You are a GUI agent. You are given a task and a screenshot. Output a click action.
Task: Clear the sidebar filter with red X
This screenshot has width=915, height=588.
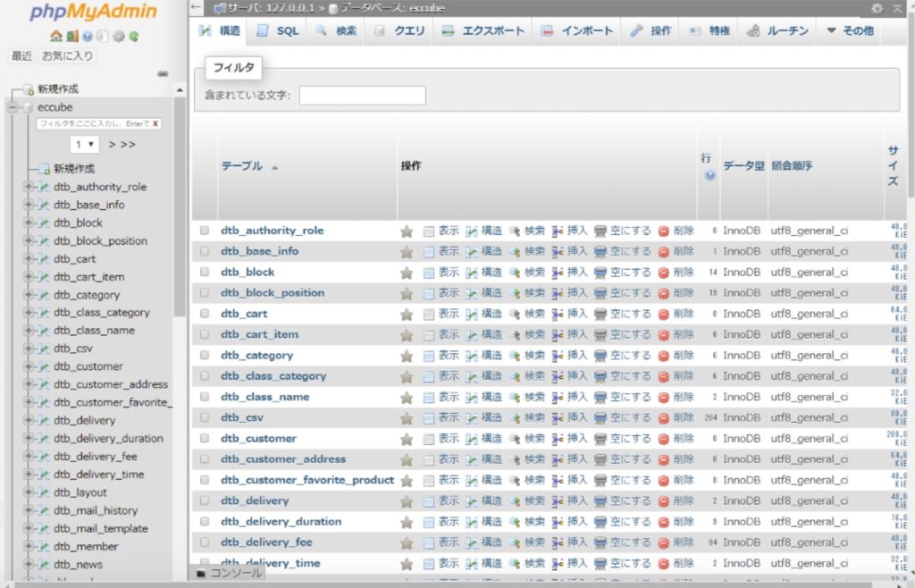(x=155, y=124)
